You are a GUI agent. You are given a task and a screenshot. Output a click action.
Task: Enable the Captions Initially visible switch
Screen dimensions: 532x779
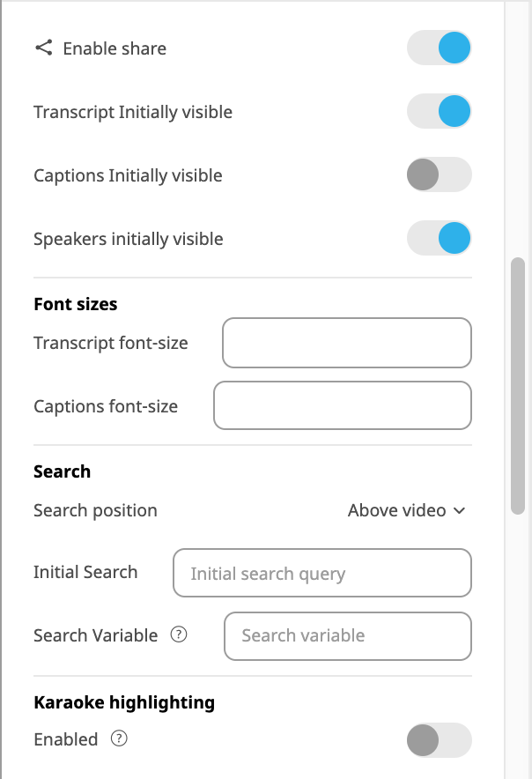tap(440, 174)
